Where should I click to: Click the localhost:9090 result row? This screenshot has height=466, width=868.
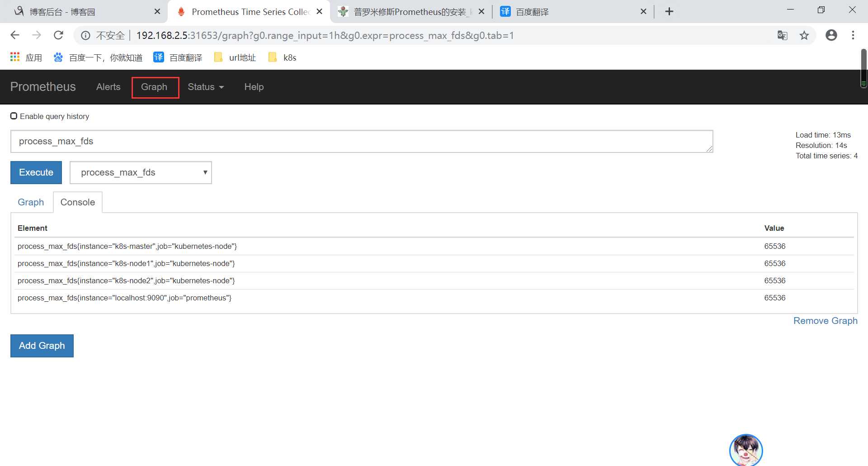434,298
